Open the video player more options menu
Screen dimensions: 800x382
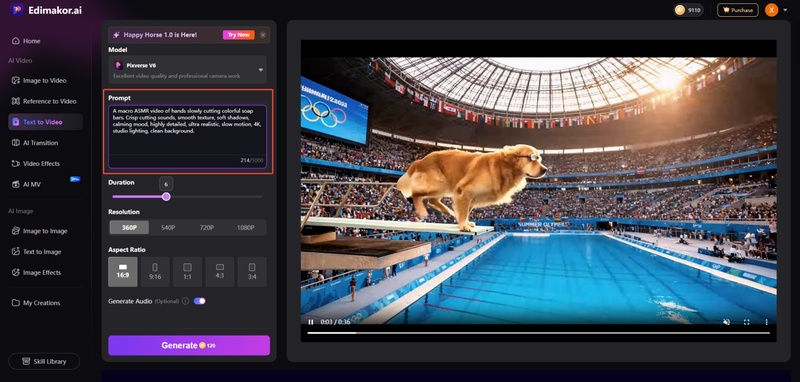766,322
